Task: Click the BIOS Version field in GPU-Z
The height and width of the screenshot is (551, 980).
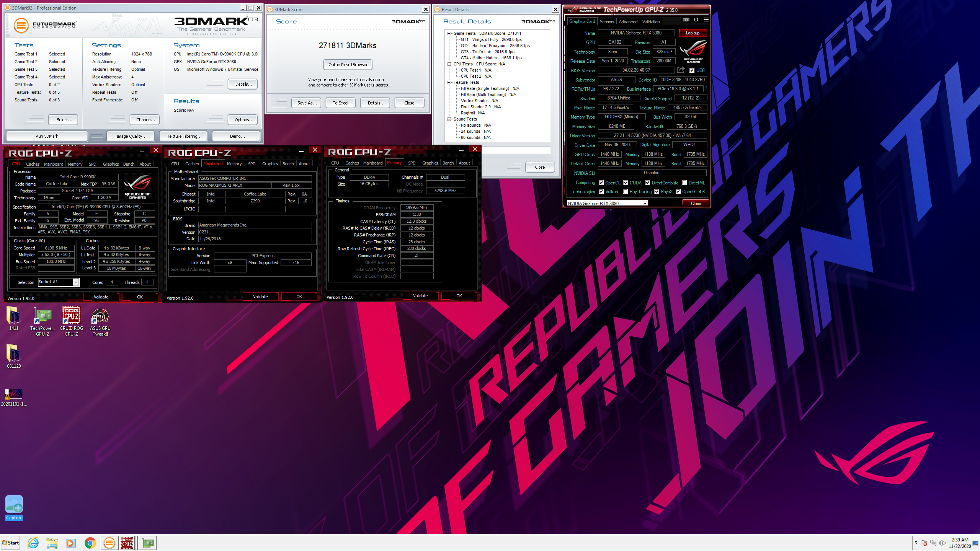Action: pos(636,70)
